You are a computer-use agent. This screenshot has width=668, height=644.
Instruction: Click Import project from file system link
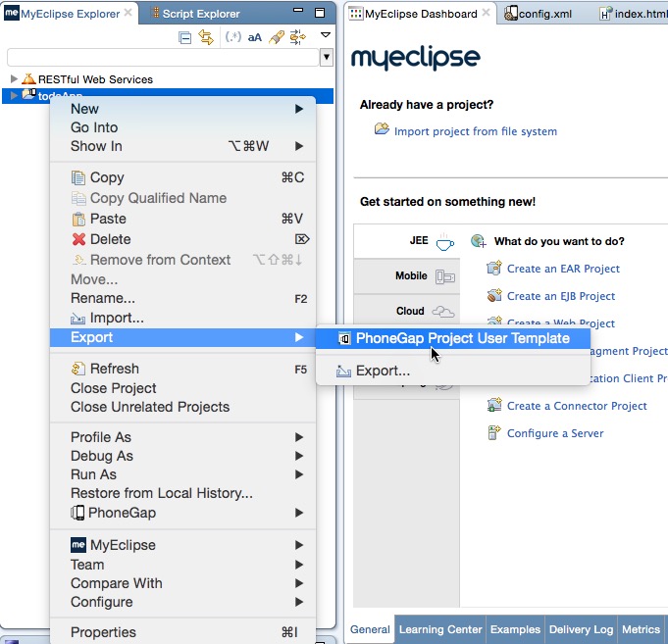click(476, 131)
